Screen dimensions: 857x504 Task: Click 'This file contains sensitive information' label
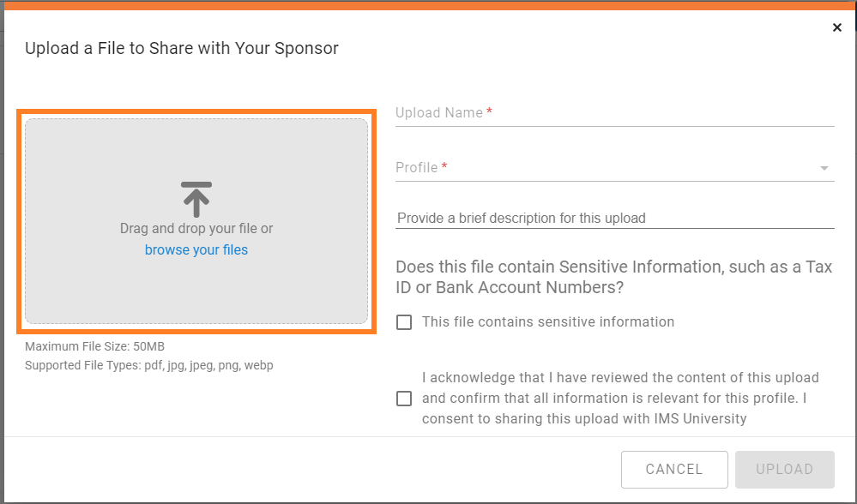[x=548, y=321]
